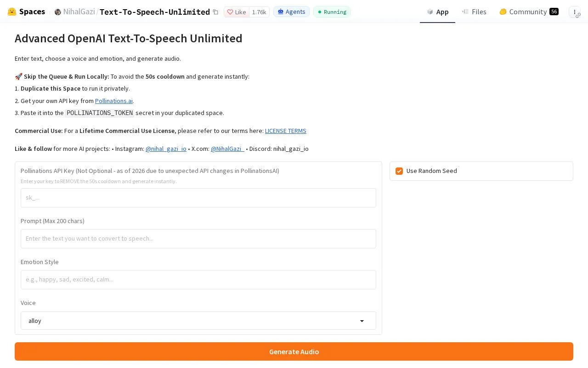Open the three-dot more options menu
This screenshot has width=588, height=368.
575,12
